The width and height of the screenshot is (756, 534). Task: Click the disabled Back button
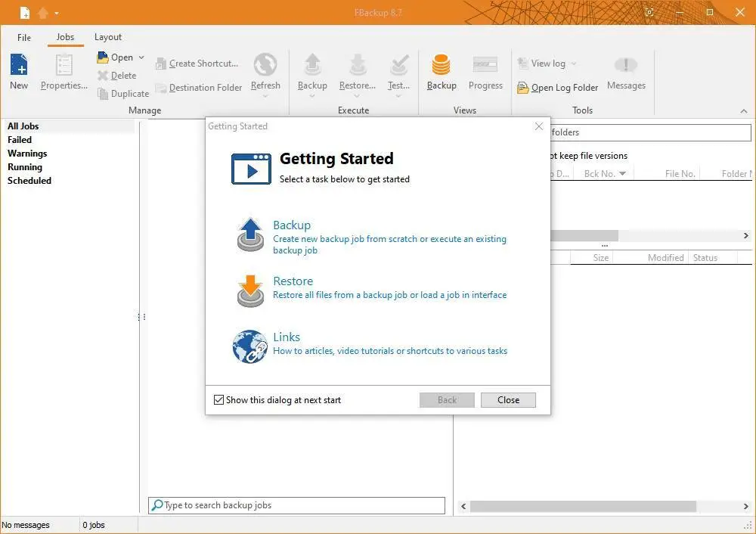(447, 400)
